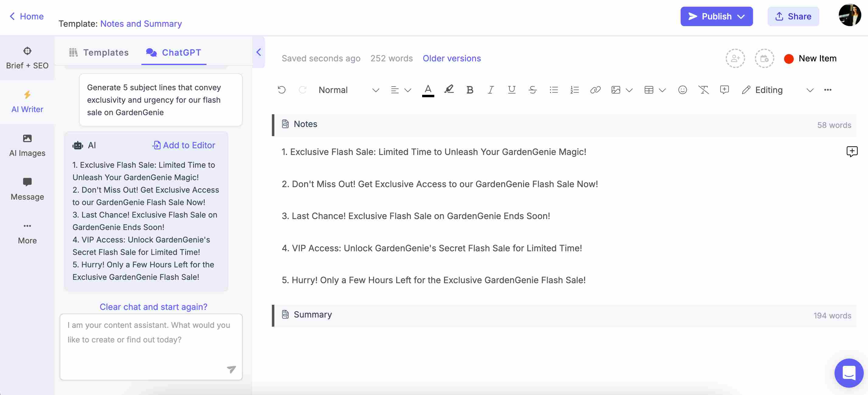Click the '252 words' count

pos(391,58)
